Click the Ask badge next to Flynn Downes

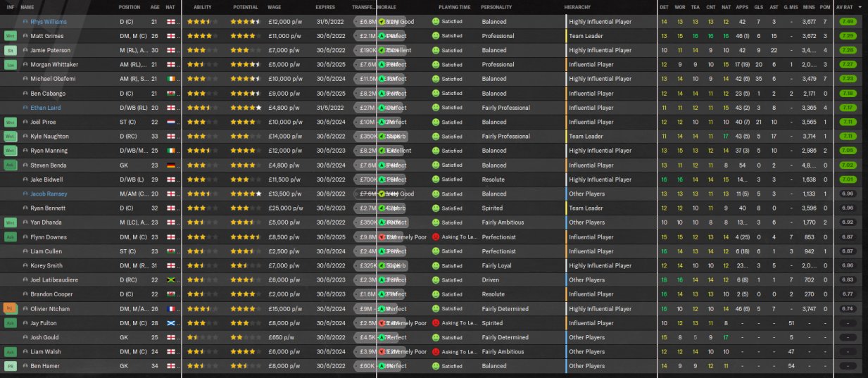(x=10, y=237)
